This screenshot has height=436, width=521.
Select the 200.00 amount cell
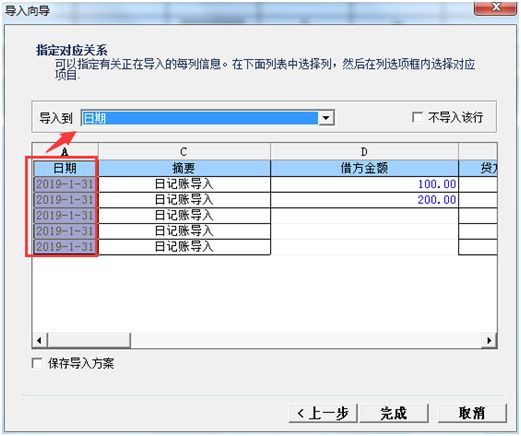pyautogui.click(x=364, y=200)
